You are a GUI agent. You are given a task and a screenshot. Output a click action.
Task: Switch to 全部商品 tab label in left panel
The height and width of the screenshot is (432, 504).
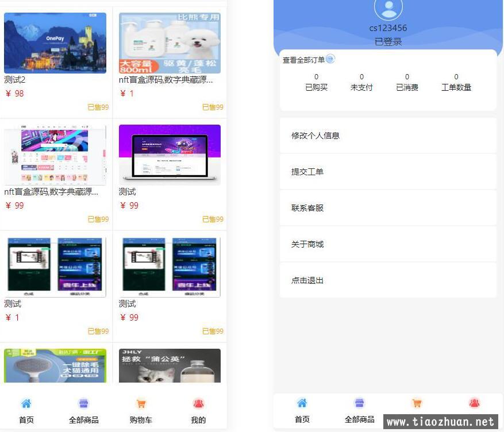[x=83, y=420]
